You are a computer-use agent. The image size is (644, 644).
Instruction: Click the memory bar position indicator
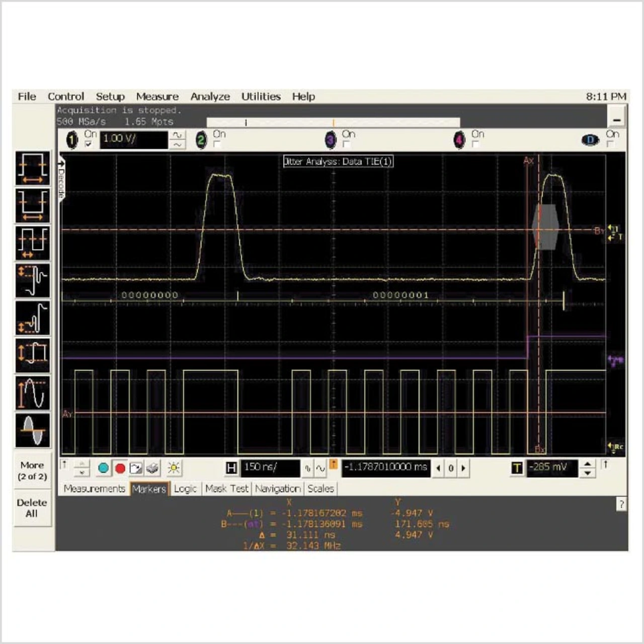(x=333, y=122)
